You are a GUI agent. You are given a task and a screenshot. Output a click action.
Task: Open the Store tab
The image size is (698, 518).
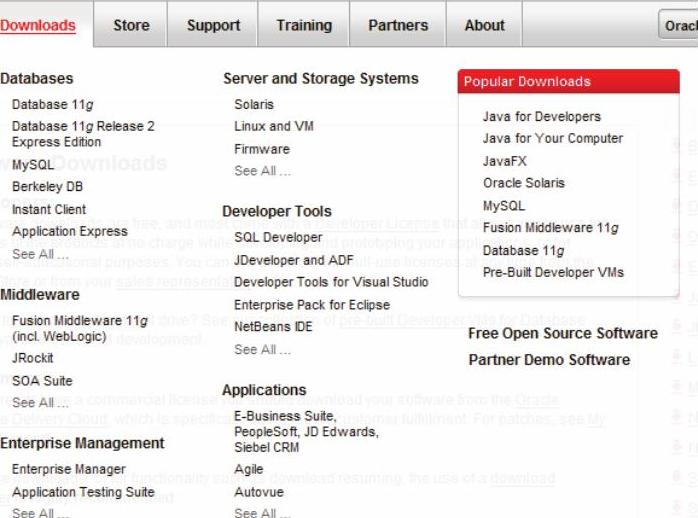pos(131,25)
